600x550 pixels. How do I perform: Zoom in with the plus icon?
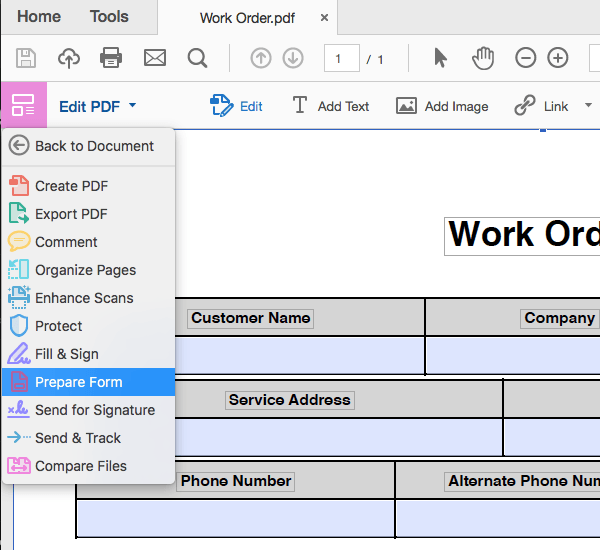tap(558, 58)
